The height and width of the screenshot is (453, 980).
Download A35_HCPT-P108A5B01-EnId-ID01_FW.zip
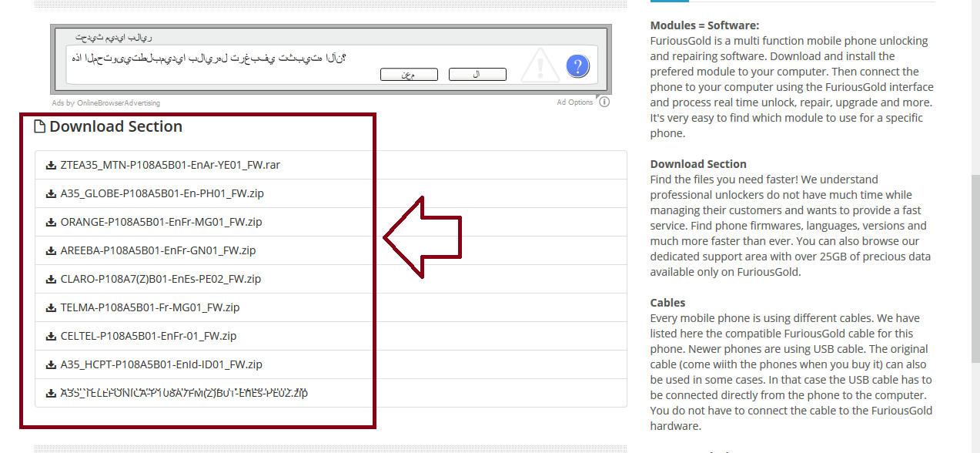pos(161,364)
